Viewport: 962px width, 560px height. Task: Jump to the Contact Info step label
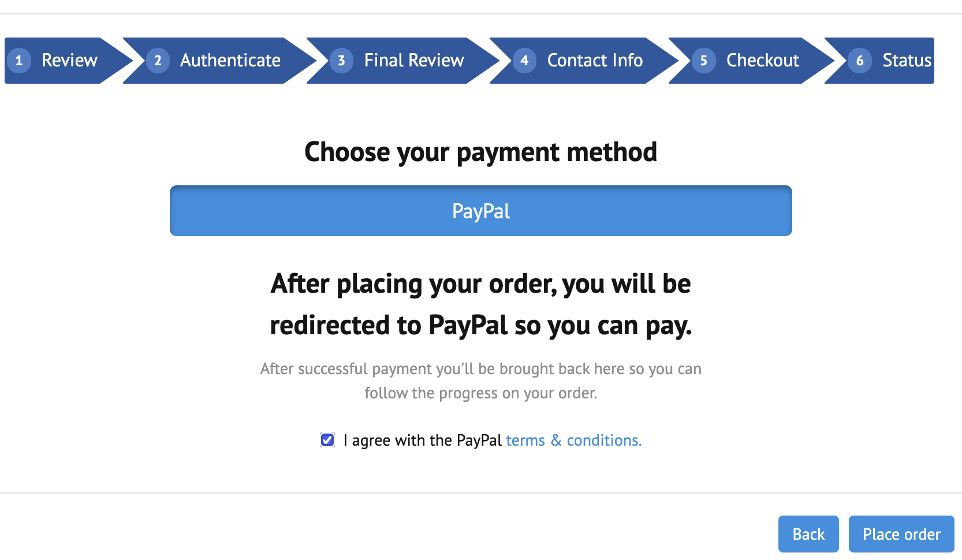(595, 61)
